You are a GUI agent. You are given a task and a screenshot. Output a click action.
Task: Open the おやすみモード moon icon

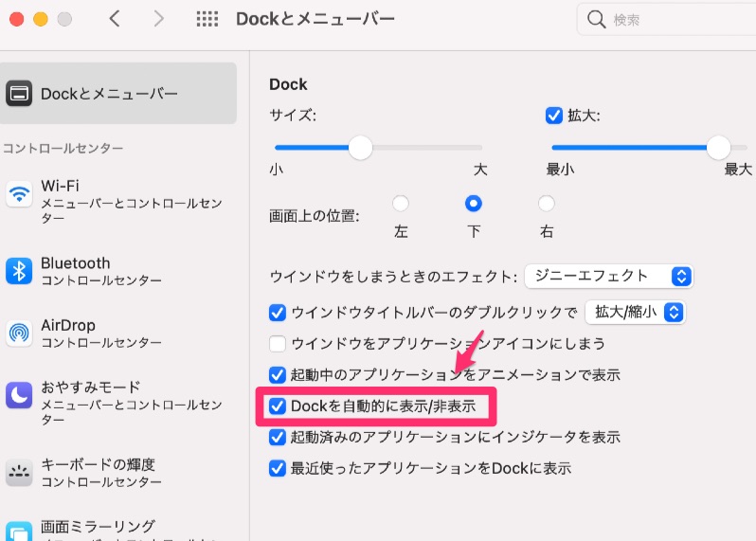click(19, 395)
